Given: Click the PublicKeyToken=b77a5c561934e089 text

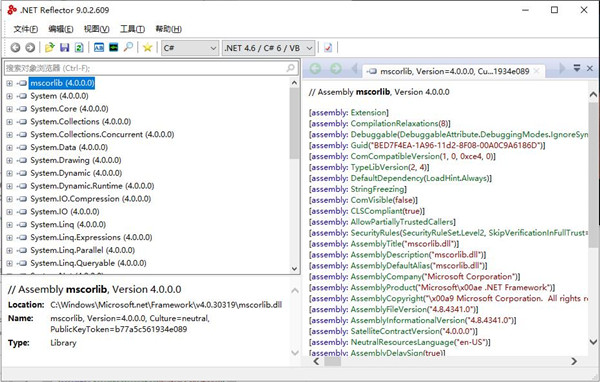Looking at the screenshot, I should point(119,330).
